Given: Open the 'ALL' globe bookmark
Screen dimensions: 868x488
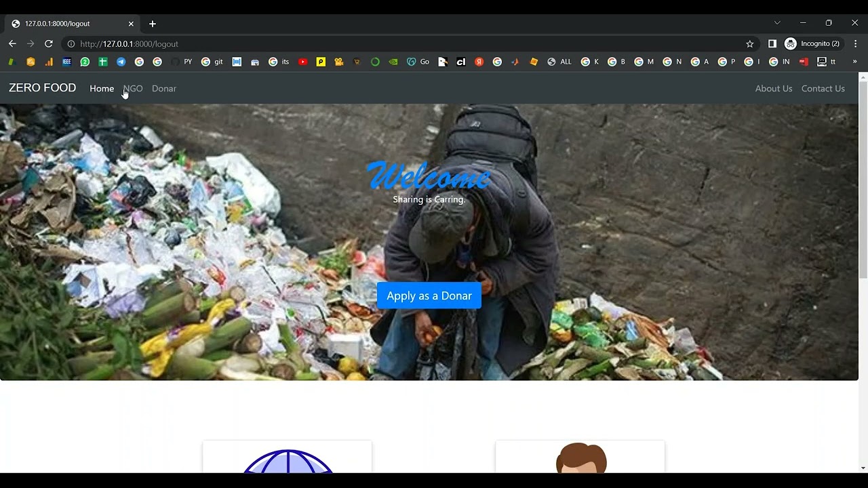Looking at the screenshot, I should tap(559, 62).
